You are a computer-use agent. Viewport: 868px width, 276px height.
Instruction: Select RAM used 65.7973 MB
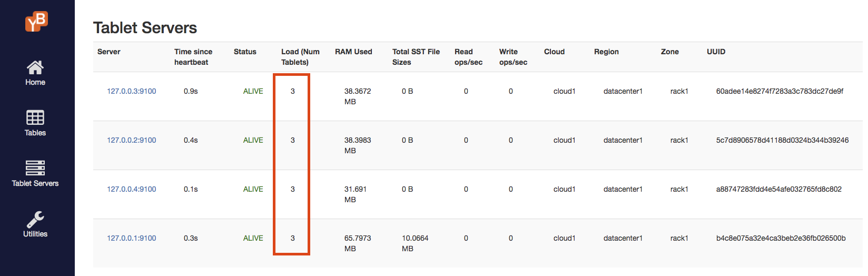coord(358,243)
